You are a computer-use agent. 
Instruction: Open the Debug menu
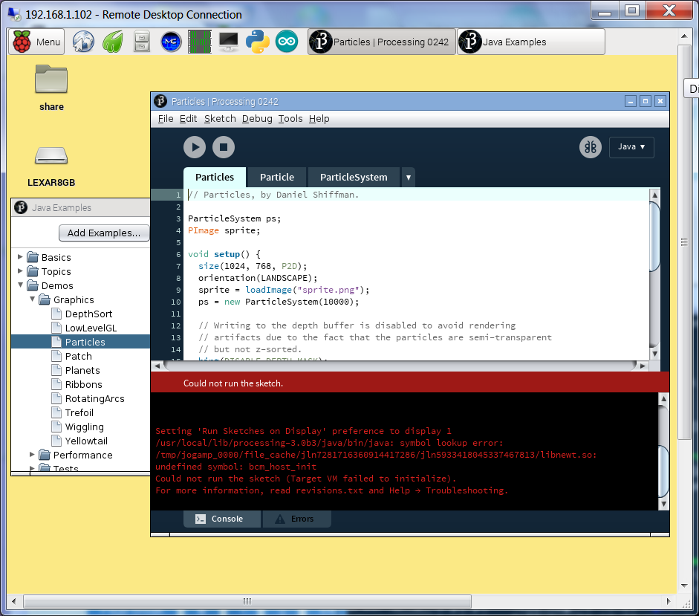[257, 119]
